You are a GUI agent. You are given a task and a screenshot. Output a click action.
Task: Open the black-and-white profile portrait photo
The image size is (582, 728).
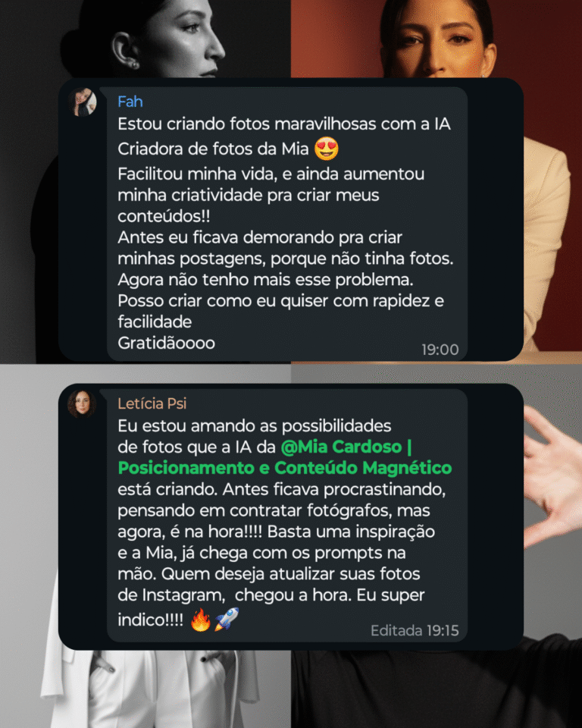pos(145,39)
